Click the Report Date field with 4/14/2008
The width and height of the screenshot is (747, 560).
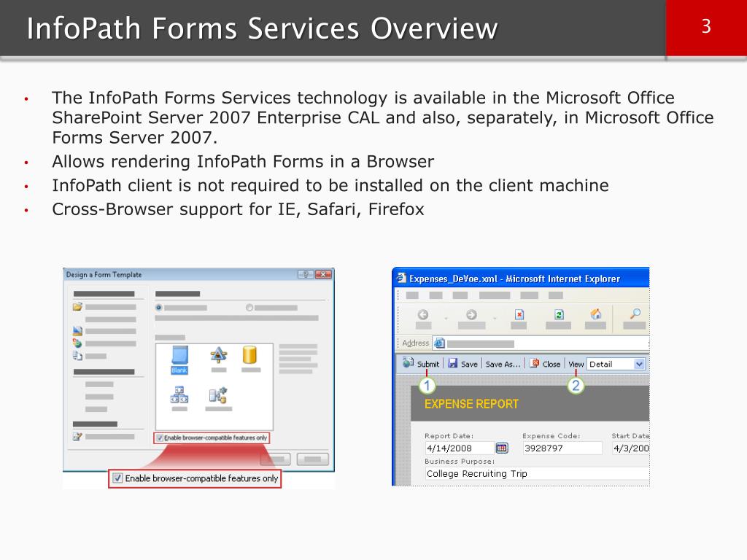pyautogui.click(x=460, y=448)
